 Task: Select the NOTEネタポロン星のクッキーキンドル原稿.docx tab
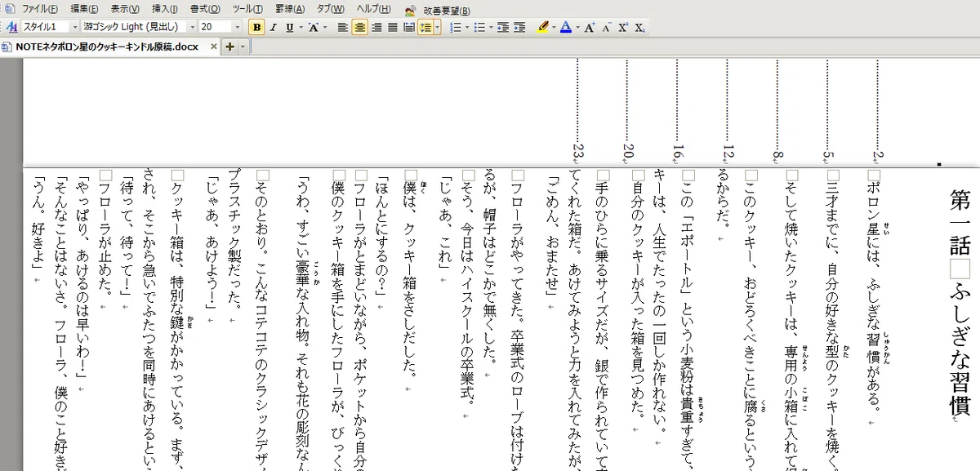[x=107, y=47]
